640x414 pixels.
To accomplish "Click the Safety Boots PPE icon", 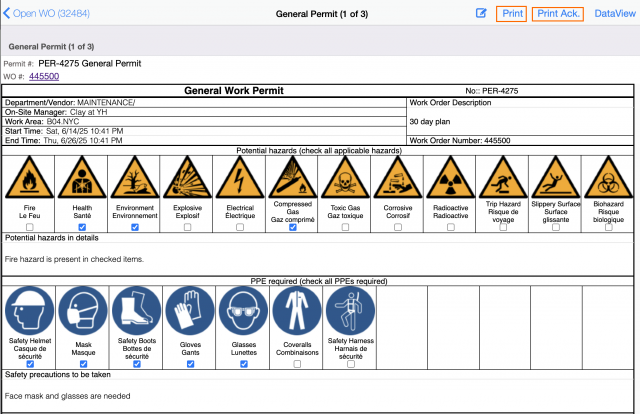I will click(x=137, y=311).
